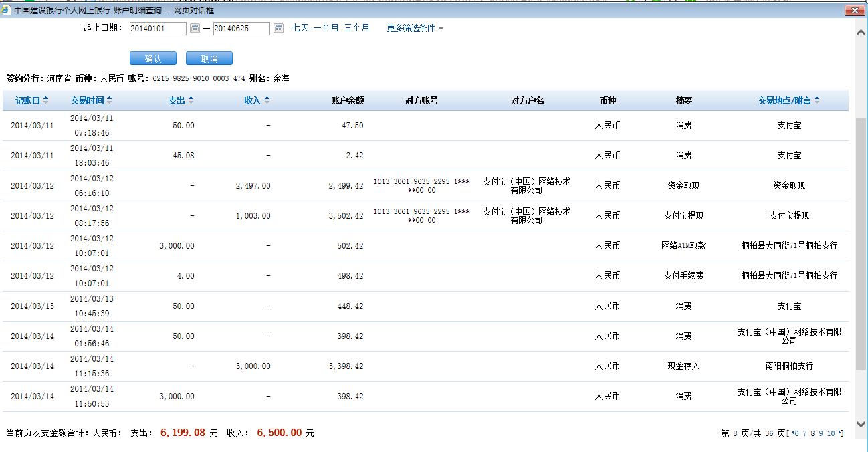This screenshot has height=452, width=868.
Task: Sort by 交易地点/附言 column arrows
Action: click(817, 100)
